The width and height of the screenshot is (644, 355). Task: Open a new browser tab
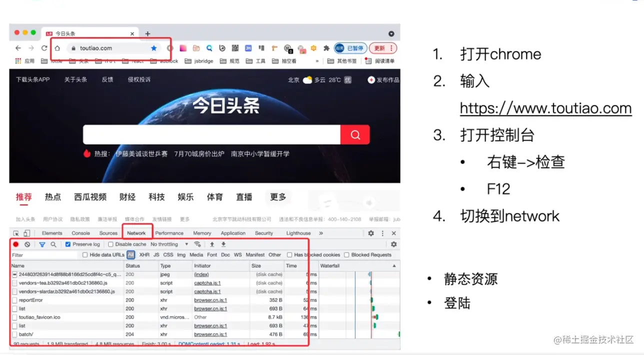[x=147, y=33]
